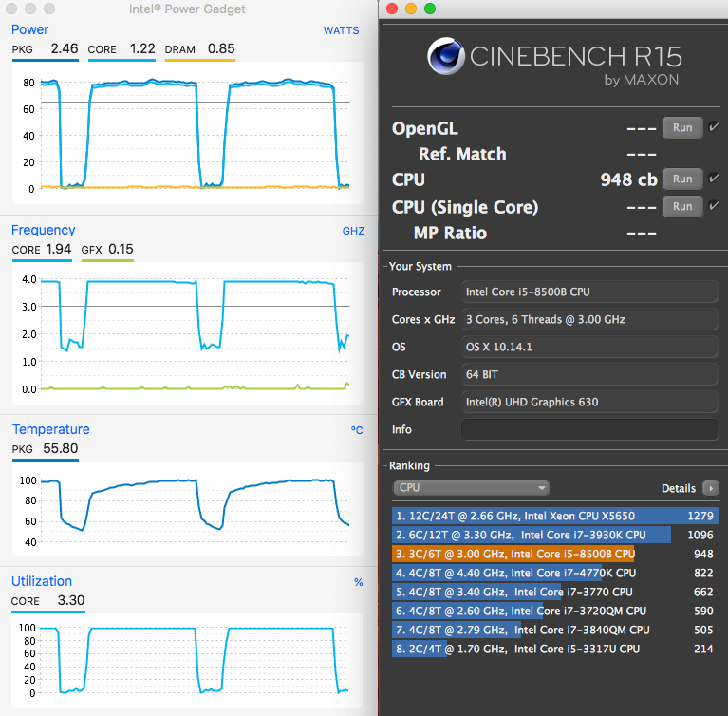This screenshot has height=716, width=728.
Task: Close the Cinebench window with red button
Action: tap(392, 9)
